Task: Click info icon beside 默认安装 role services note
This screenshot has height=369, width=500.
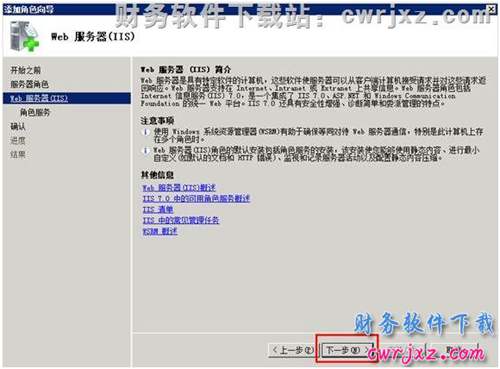Action: point(145,151)
